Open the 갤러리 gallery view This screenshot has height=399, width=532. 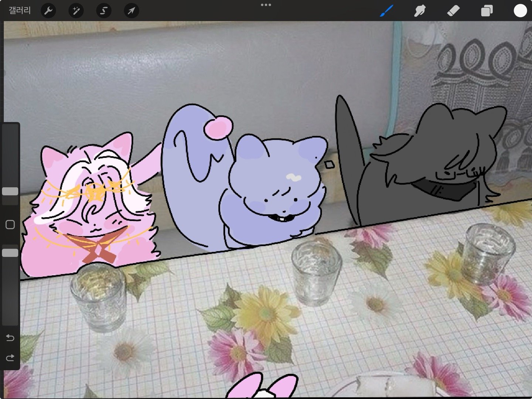[x=20, y=10]
